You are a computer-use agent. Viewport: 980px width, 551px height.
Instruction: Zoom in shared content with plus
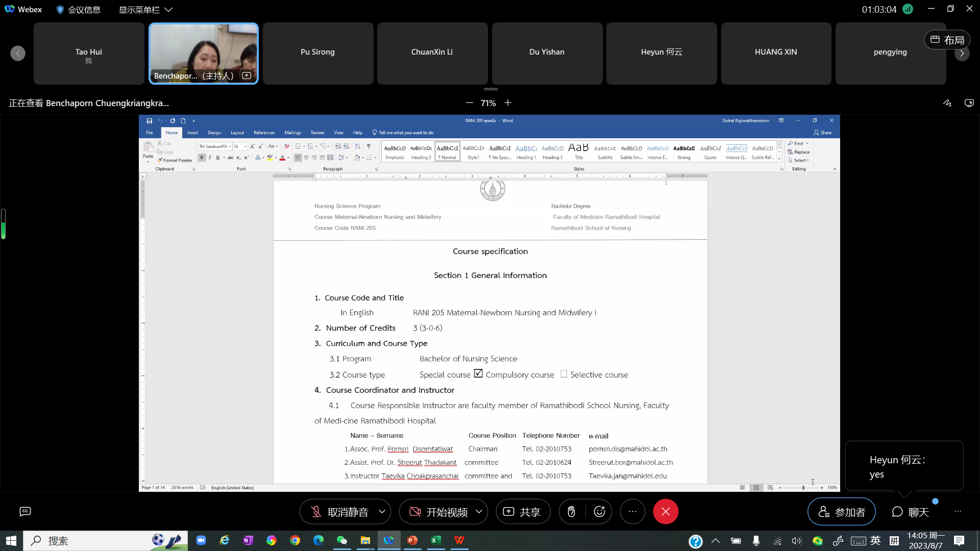point(508,103)
